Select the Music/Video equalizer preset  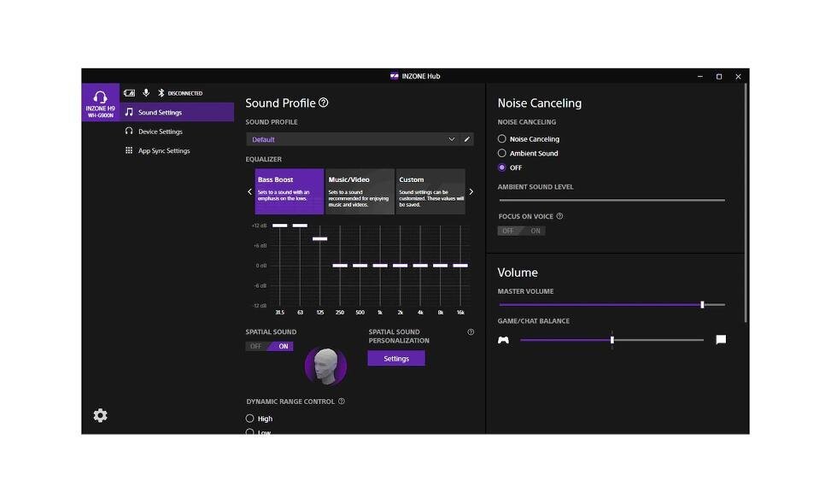[360, 190]
